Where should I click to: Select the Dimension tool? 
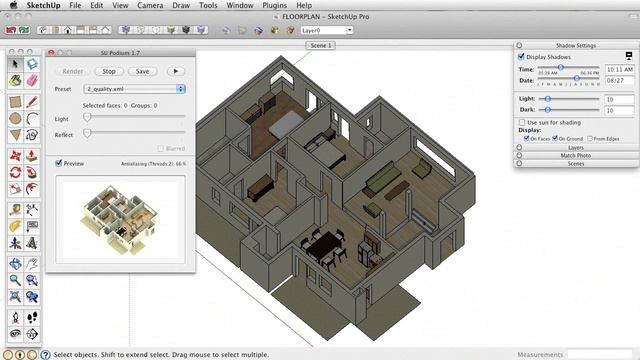coord(32,210)
